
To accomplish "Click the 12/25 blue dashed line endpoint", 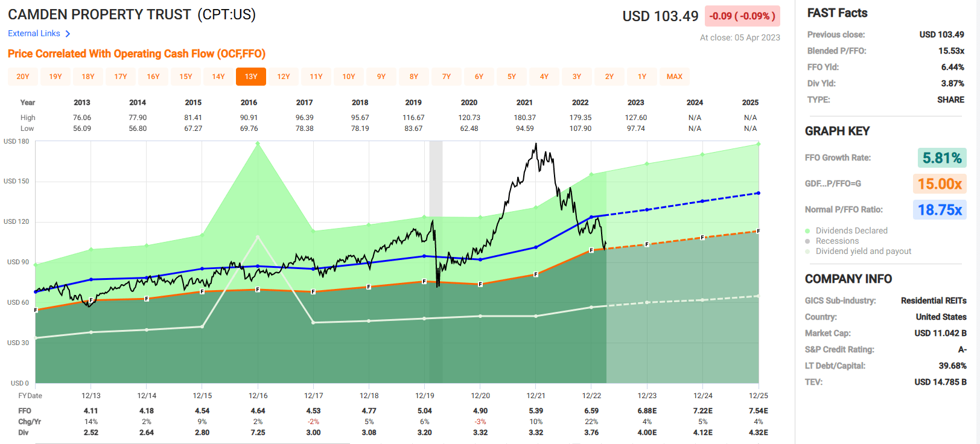I will click(758, 193).
